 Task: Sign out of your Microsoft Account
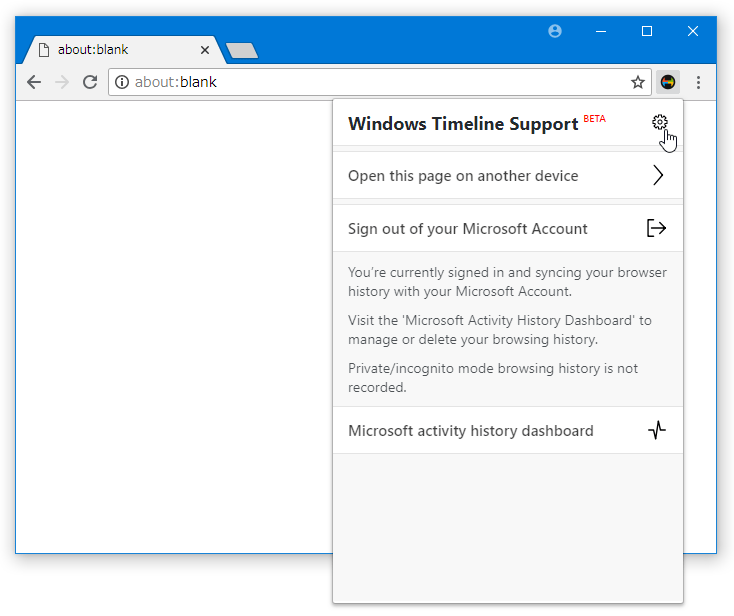(x=508, y=228)
